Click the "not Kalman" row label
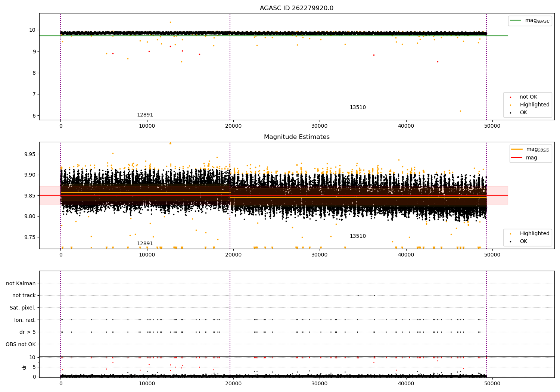 (21, 284)
